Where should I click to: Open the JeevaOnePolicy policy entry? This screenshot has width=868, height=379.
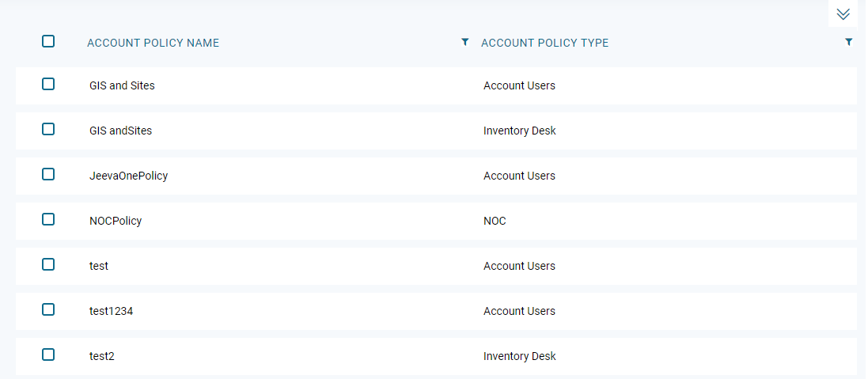pos(128,176)
